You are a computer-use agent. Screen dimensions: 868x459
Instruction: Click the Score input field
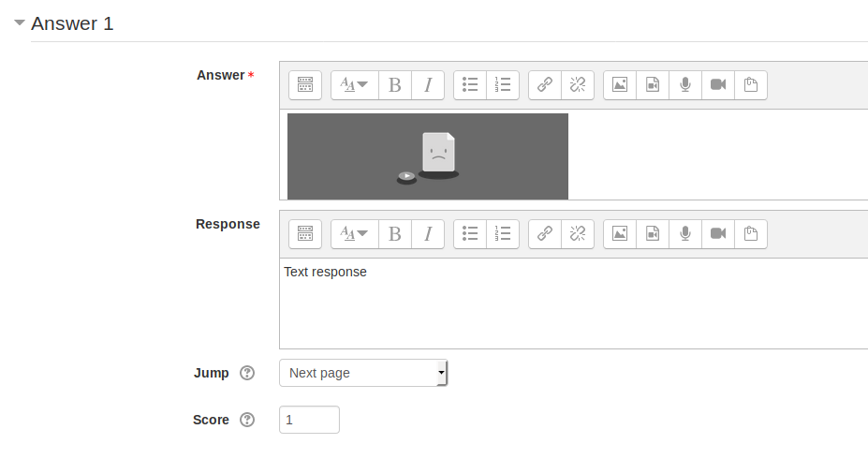pyautogui.click(x=309, y=420)
